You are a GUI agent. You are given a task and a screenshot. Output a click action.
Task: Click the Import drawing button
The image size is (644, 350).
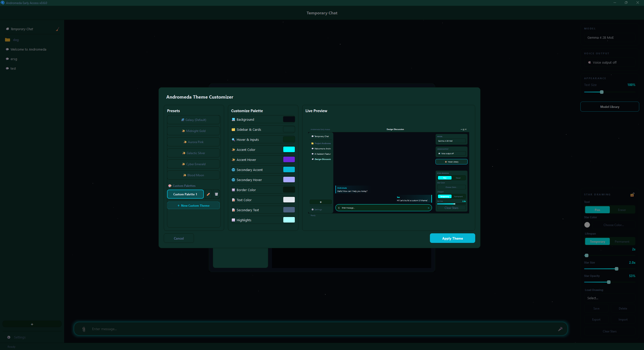point(623,320)
